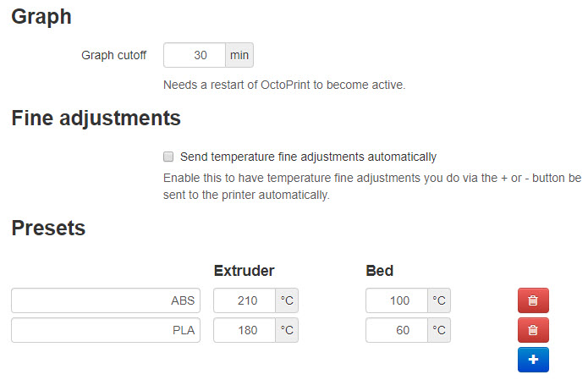Screen dimensions: 588x380
Task: Click the °C unit beside PLA bed
Action: click(x=439, y=330)
